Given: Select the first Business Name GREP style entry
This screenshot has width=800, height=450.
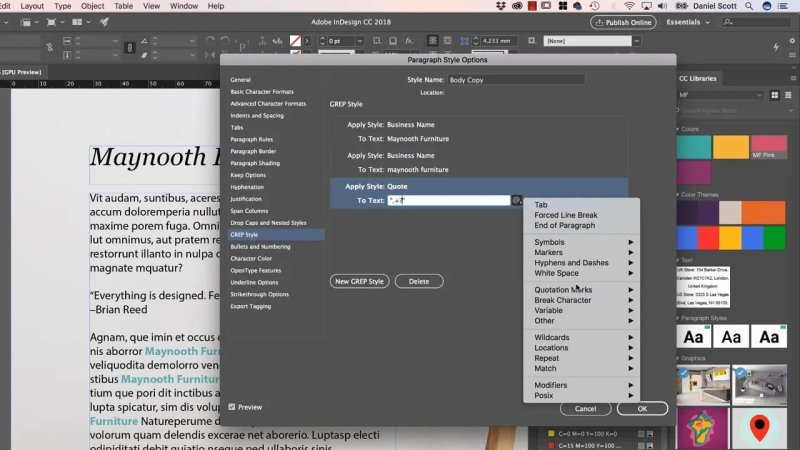Looking at the screenshot, I should pyautogui.click(x=479, y=132).
